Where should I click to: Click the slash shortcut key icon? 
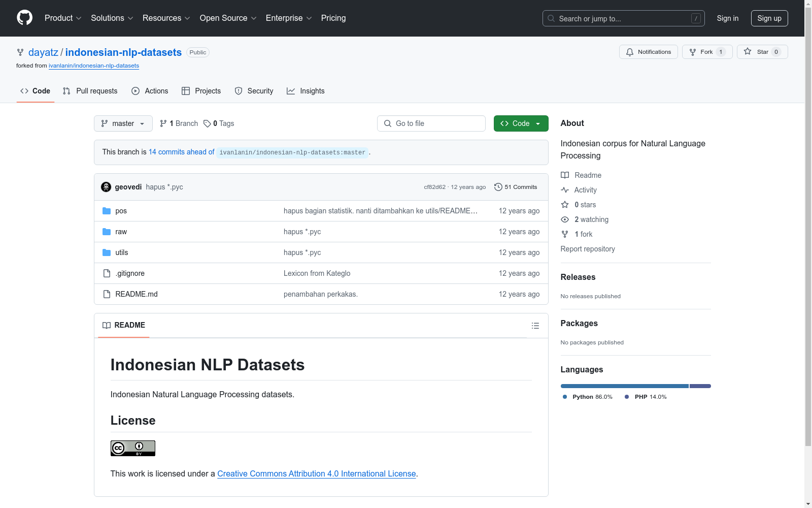tap(696, 18)
